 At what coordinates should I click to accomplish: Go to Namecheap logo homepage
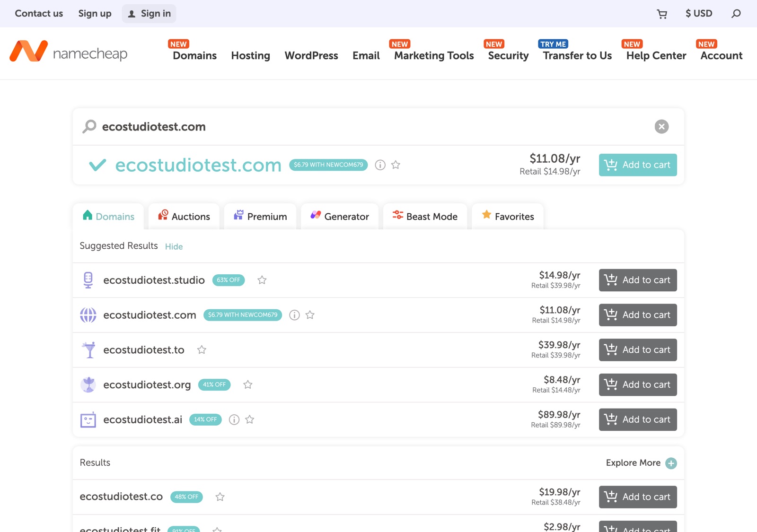pos(69,52)
